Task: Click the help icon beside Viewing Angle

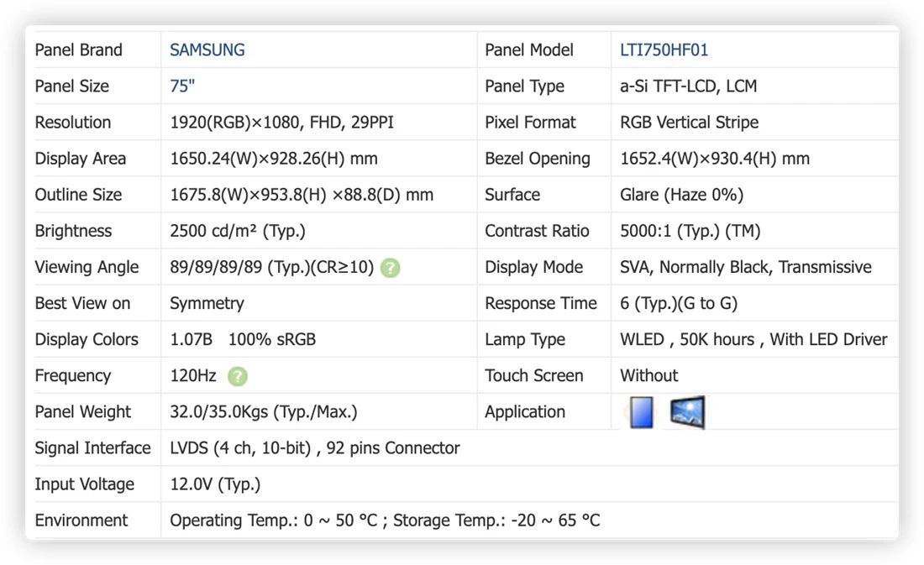Action: point(390,268)
